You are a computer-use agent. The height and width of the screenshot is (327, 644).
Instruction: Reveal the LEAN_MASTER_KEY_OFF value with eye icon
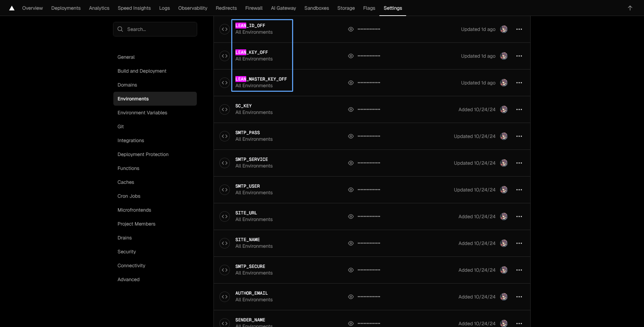[x=351, y=83]
